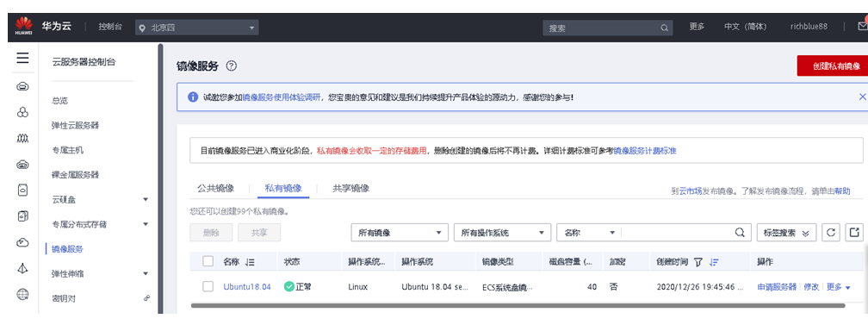This screenshot has width=868, height=325.
Task: Click the blue info icon in the banner
Action: [x=193, y=97]
